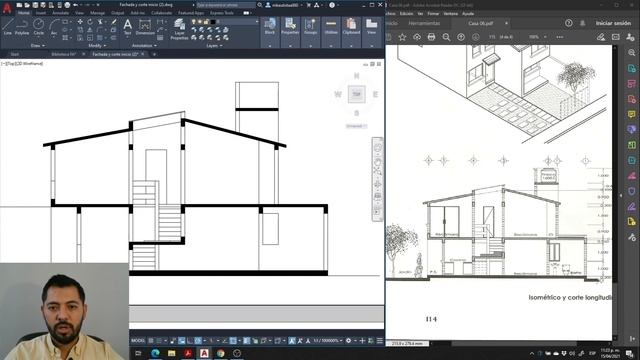Select the Arc drawing tool
This screenshot has width=640, height=360.
coord(54,27)
